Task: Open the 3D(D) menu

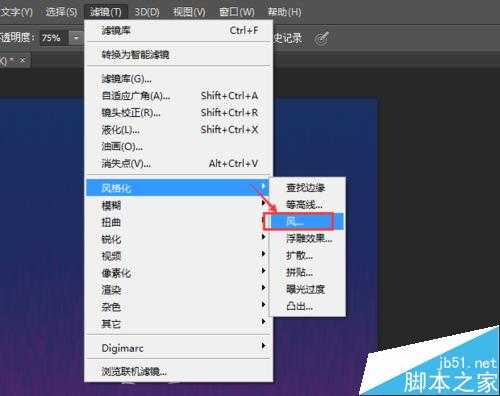Action: [x=147, y=12]
